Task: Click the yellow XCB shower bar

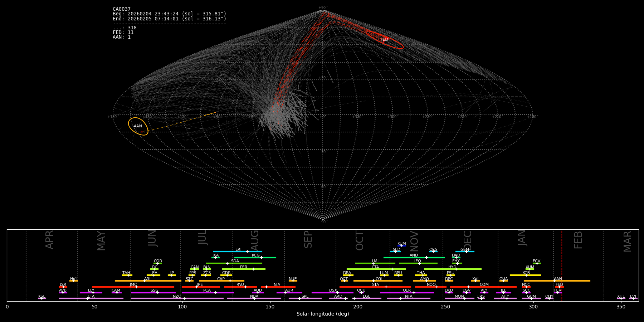Action: click(x=525, y=275)
